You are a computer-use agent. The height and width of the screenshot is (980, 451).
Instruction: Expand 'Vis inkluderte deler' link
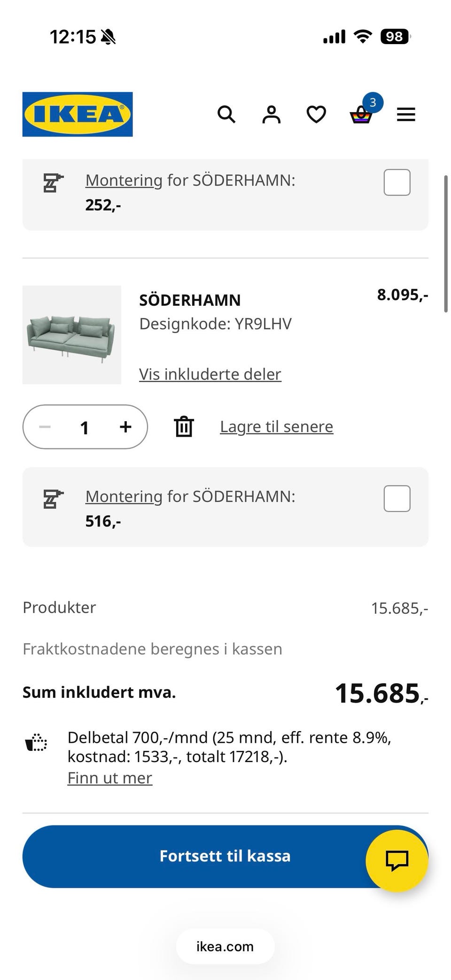click(x=210, y=374)
